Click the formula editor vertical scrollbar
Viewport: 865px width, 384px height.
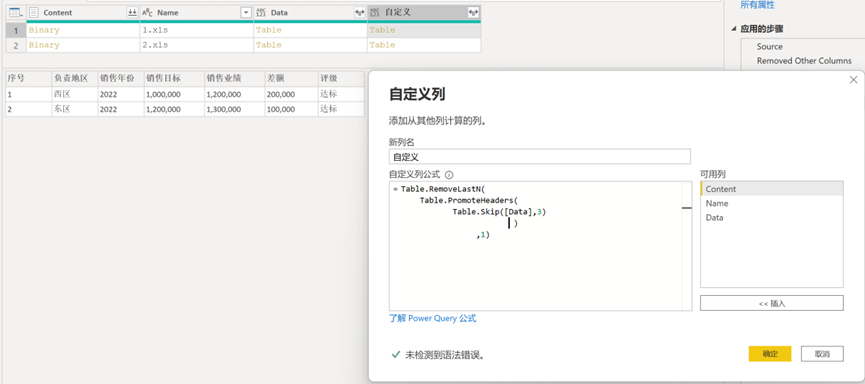[x=686, y=246]
